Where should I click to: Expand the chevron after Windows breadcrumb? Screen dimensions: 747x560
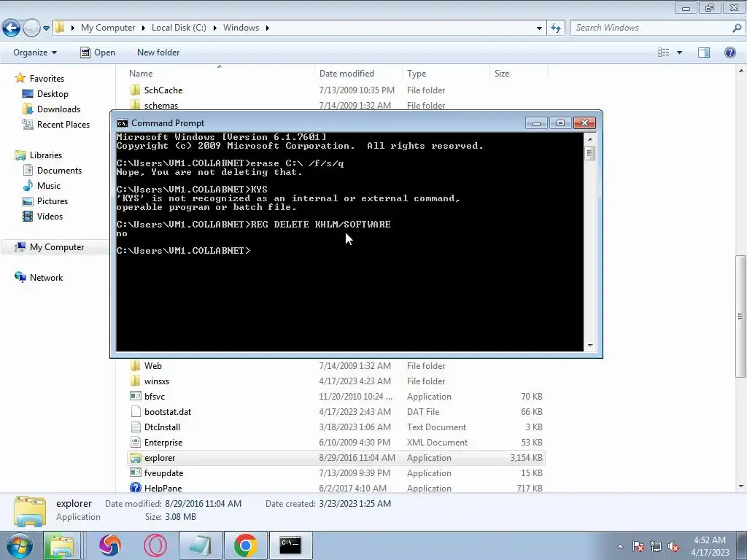tap(267, 28)
